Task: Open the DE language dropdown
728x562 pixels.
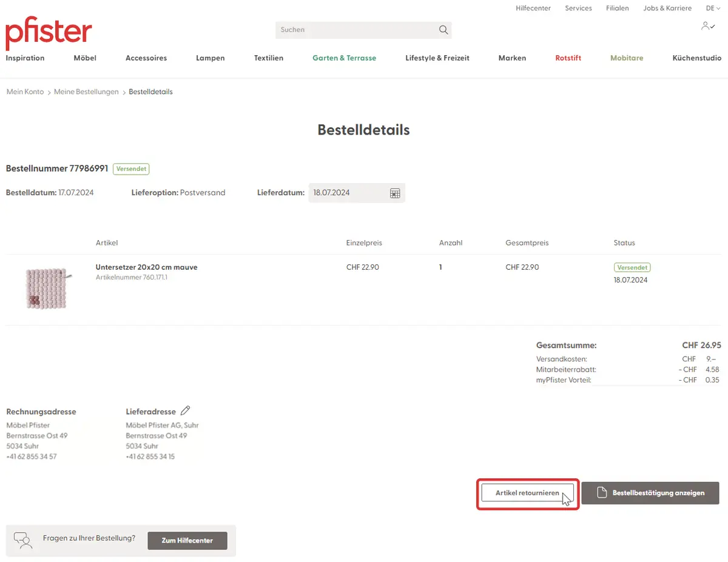Action: coord(713,8)
